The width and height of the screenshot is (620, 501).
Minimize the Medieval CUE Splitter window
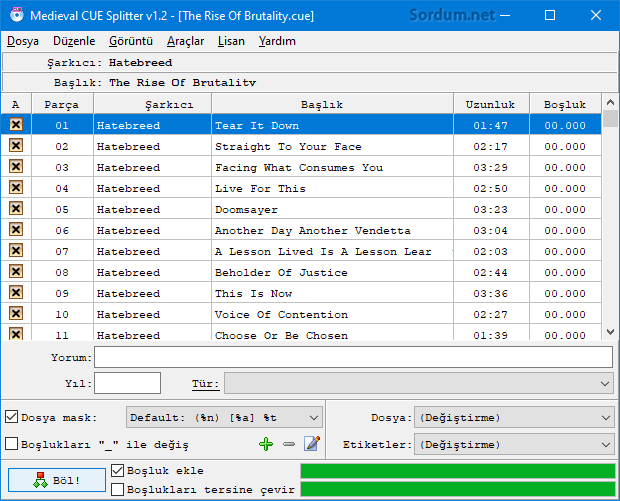[x=505, y=15]
